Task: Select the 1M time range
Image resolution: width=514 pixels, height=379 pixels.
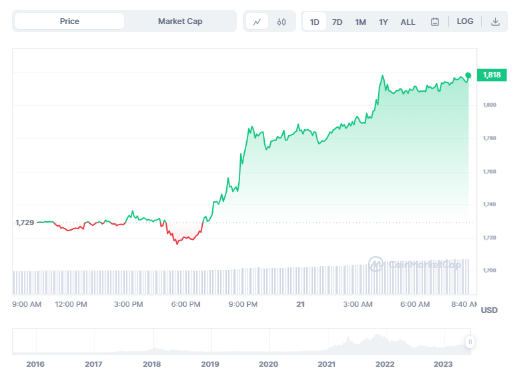Action: coord(360,22)
